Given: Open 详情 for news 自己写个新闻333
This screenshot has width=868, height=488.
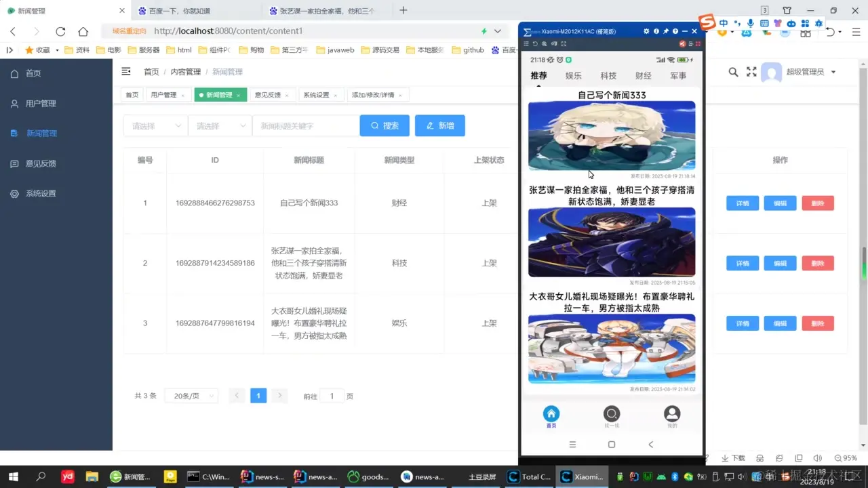Looking at the screenshot, I should point(743,203).
